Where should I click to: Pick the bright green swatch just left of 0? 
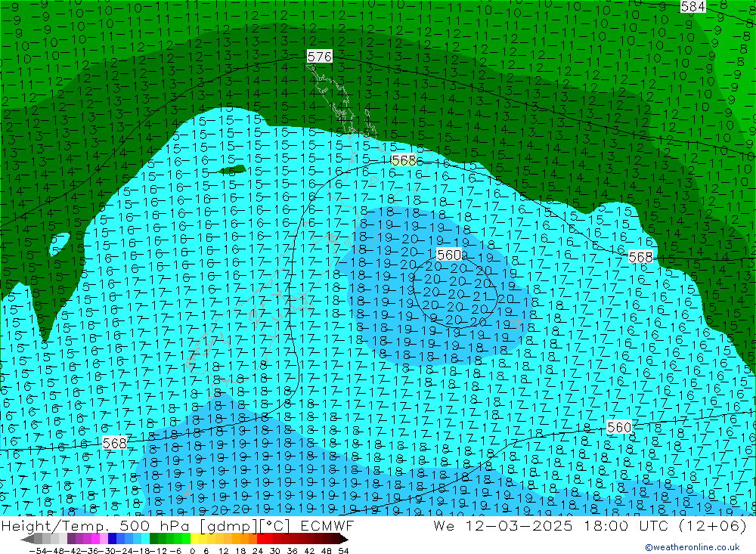187,539
